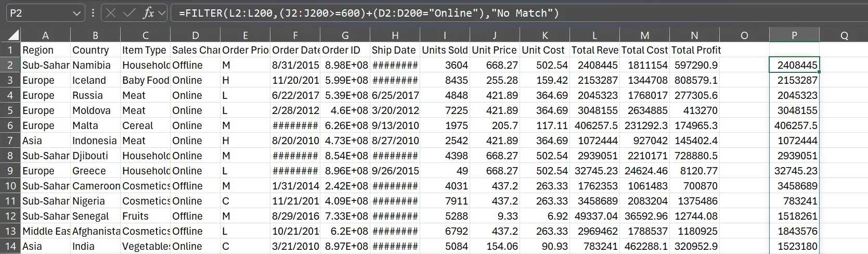This screenshot has height=254, width=868.
Task: Select the Ship Date cell 6/25/2017
Action: coord(395,95)
